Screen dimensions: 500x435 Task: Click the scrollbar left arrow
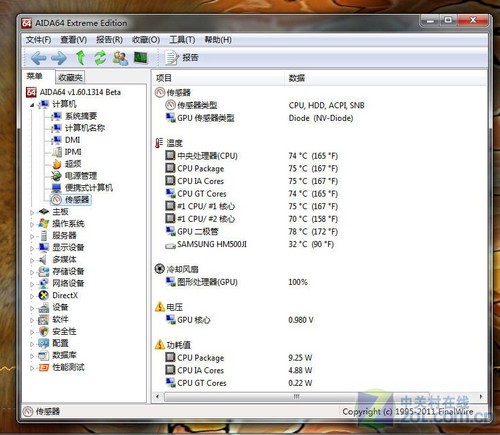point(158,397)
